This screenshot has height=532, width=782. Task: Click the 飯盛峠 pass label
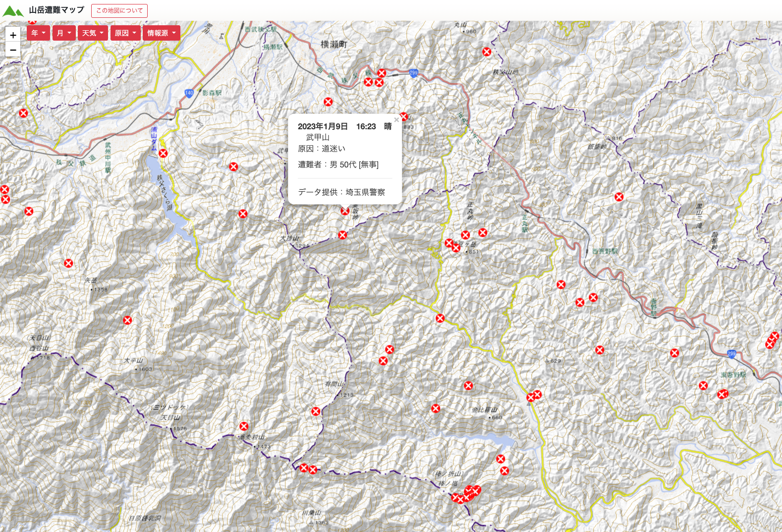(597, 147)
